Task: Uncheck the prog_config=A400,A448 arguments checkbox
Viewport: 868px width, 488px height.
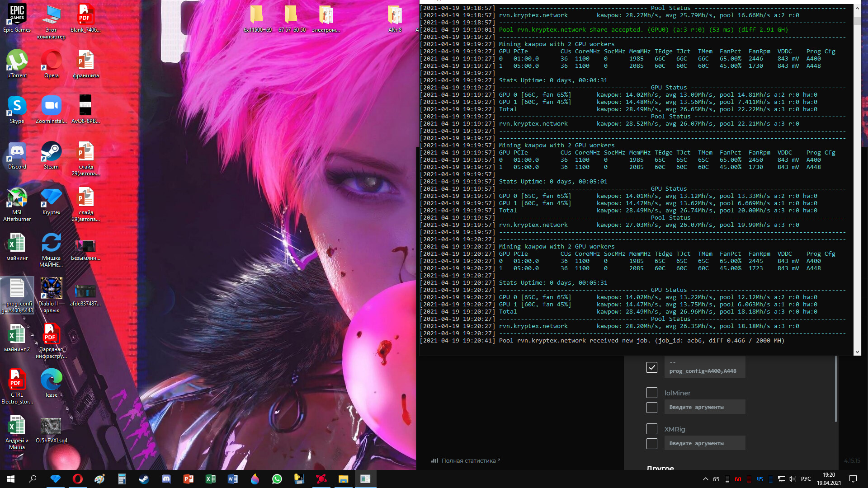Action: tap(651, 367)
